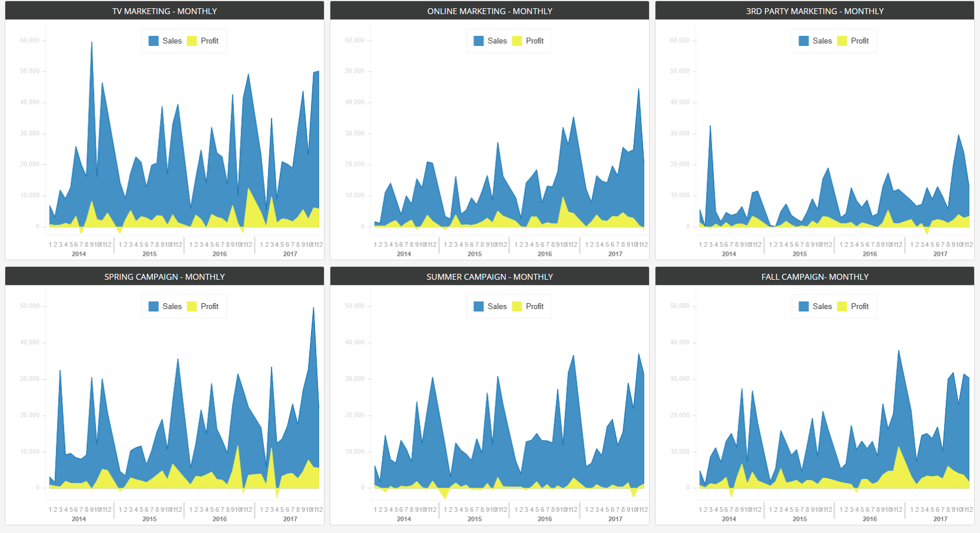The width and height of the screenshot is (980, 533).
Task: Click 2014 axis label in Summer Campaign chart
Action: pyautogui.click(x=404, y=519)
